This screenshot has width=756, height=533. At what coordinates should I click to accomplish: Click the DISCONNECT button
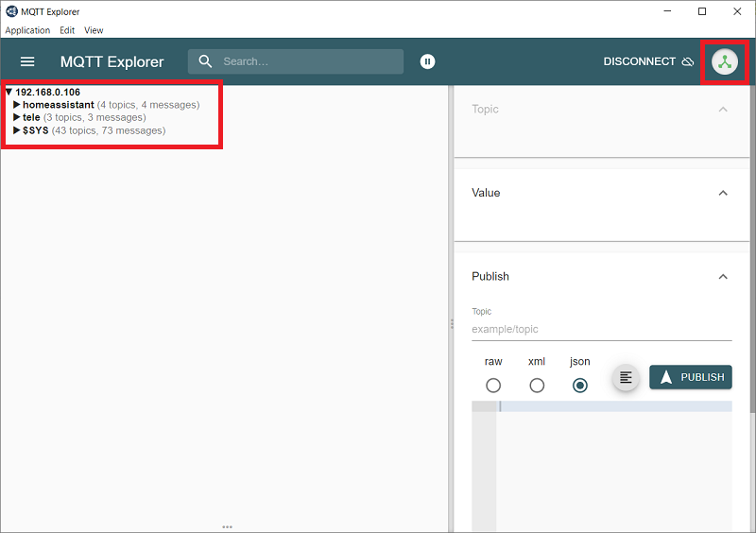(648, 61)
